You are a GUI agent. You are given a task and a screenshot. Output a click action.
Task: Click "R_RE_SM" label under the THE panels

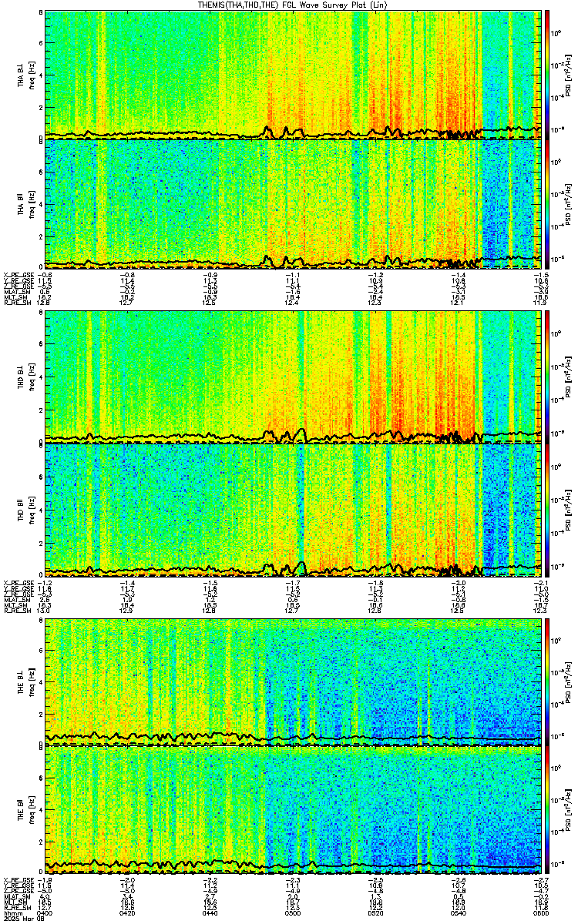pos(17,907)
